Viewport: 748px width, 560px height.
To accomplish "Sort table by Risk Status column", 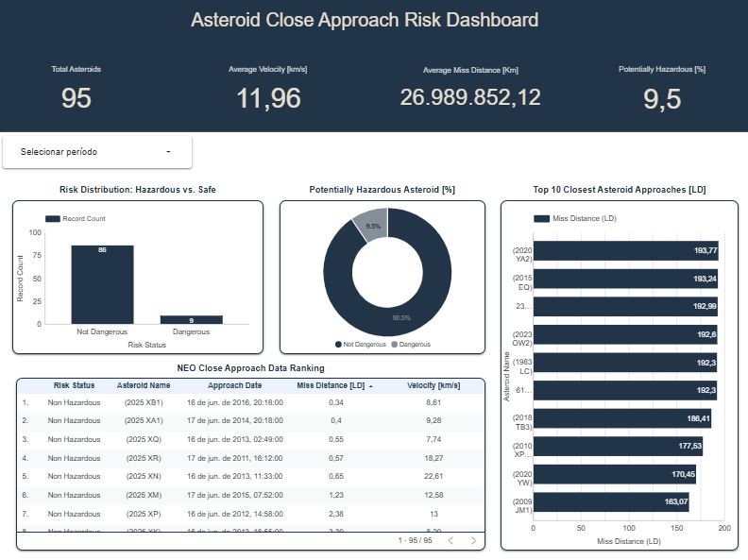I will 74,385.
